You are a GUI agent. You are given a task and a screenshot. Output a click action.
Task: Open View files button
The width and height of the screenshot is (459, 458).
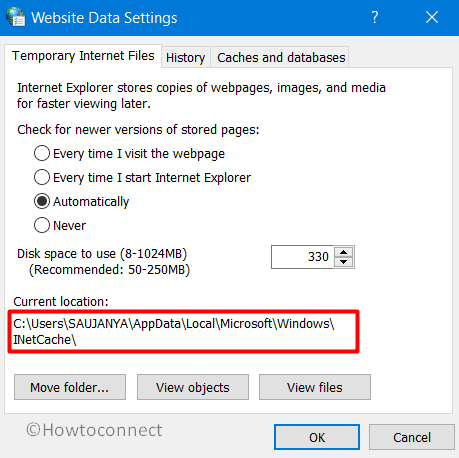point(315,387)
